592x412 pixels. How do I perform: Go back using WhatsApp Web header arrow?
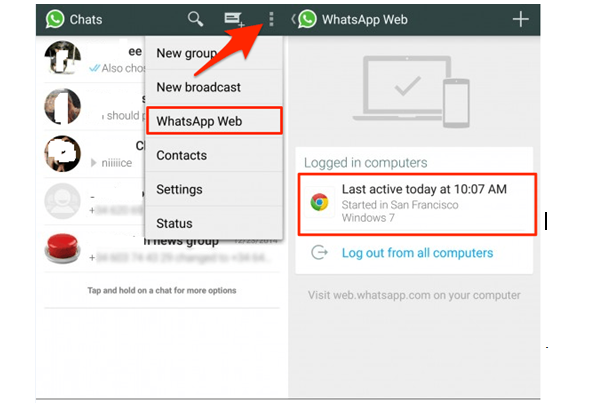[293, 19]
